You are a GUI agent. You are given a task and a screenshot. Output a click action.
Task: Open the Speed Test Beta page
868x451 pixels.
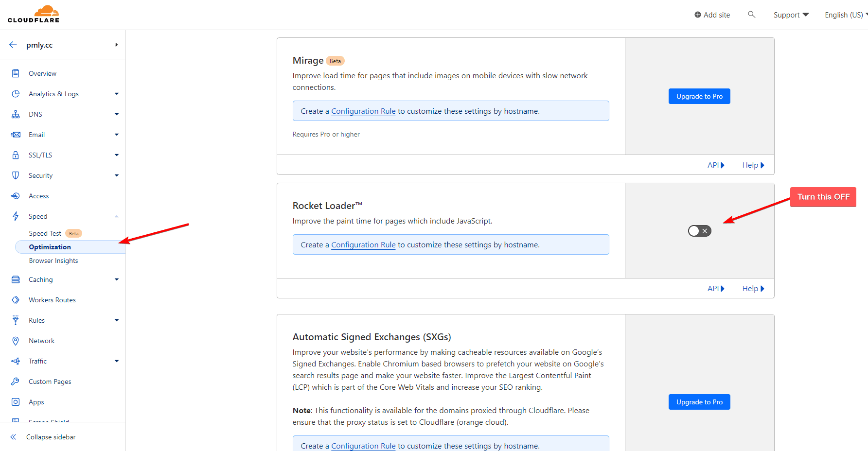pos(45,233)
